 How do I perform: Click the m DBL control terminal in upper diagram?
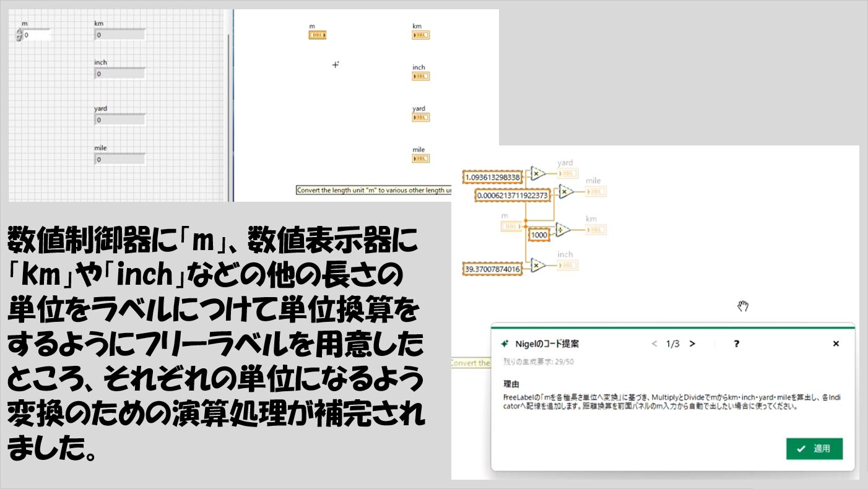[x=317, y=35]
